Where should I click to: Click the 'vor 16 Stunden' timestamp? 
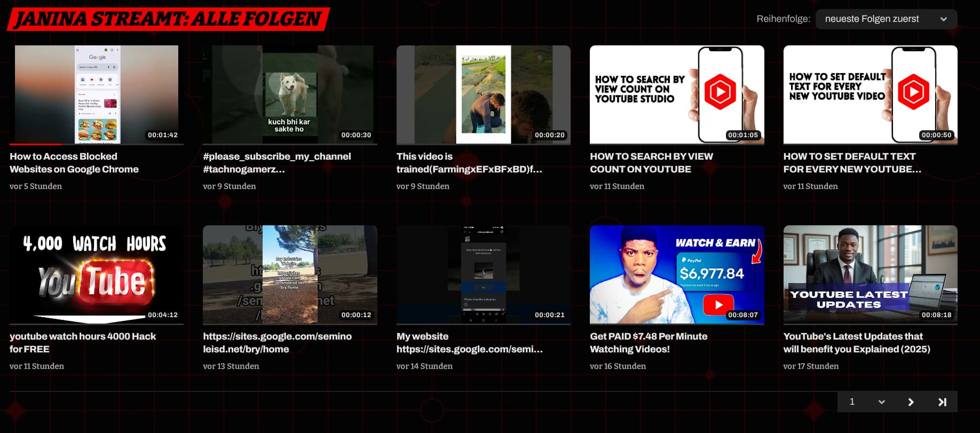[618, 366]
